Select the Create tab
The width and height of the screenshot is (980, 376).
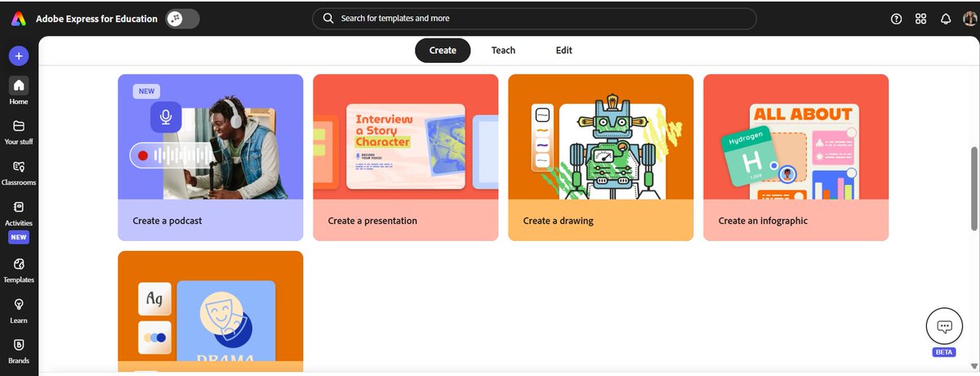point(443,50)
